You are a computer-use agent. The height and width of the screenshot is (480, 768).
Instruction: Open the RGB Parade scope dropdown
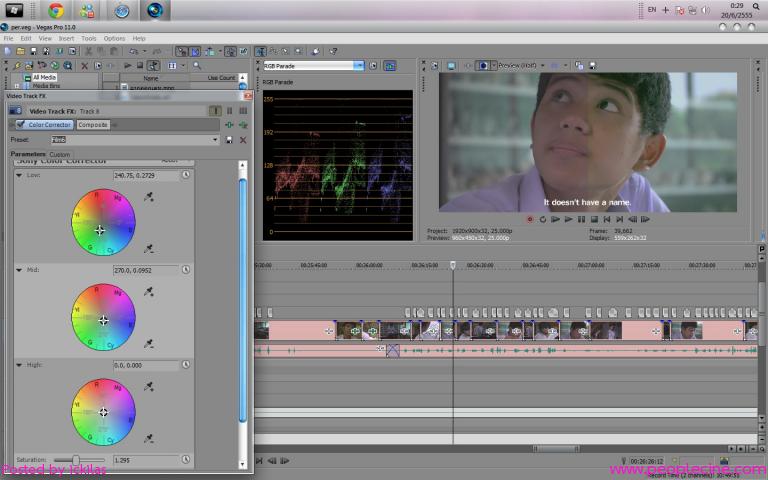point(359,66)
